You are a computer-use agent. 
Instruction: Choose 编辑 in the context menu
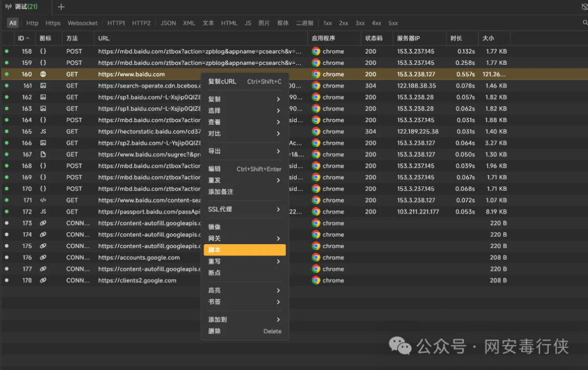[244, 169]
